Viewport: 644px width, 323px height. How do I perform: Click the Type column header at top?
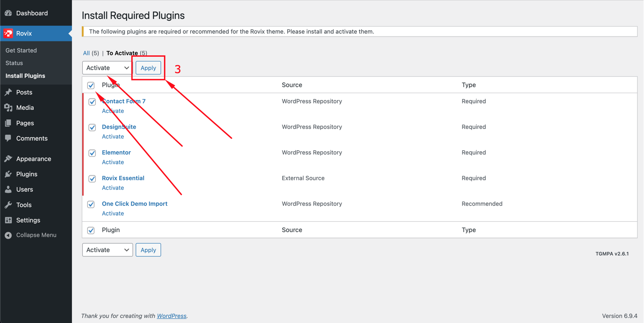[x=469, y=85]
